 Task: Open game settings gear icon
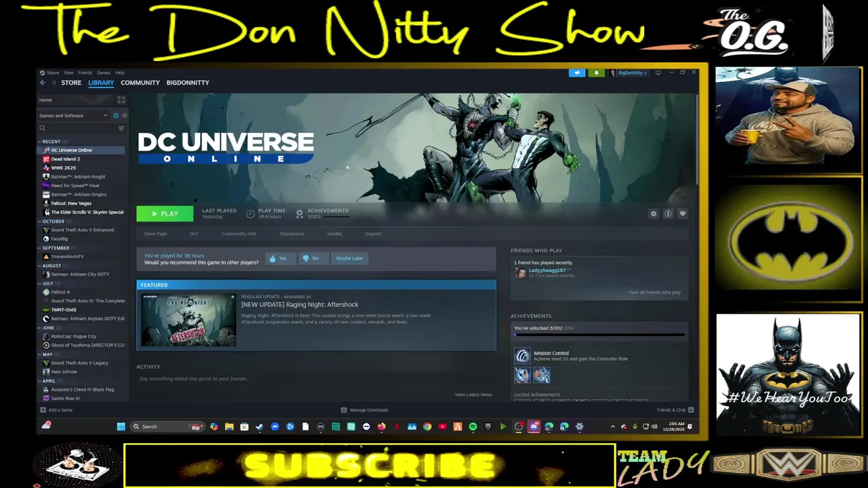[654, 213]
